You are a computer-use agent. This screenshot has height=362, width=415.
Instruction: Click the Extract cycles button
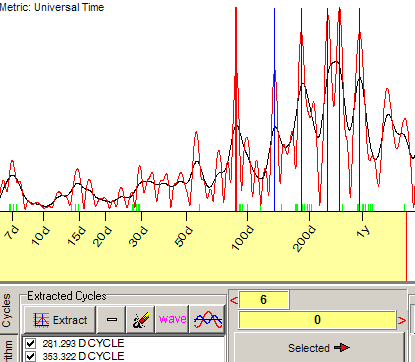click(x=60, y=320)
